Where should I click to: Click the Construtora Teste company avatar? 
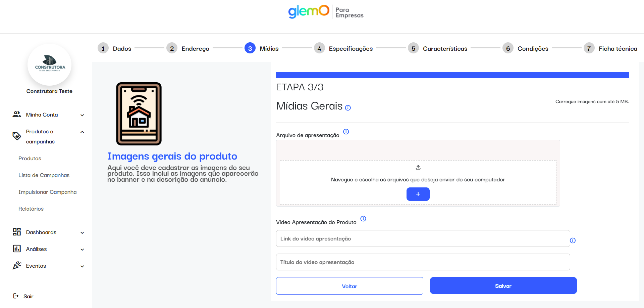[50, 64]
